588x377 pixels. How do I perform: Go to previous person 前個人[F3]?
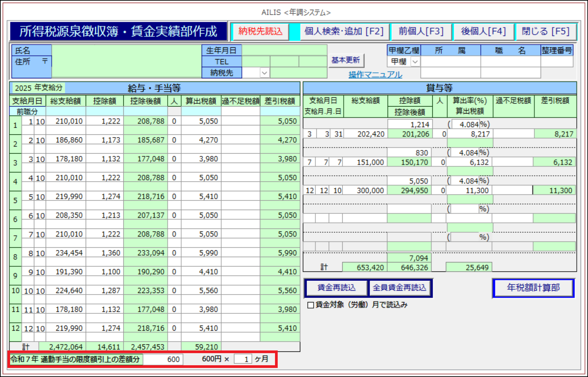pos(421,32)
